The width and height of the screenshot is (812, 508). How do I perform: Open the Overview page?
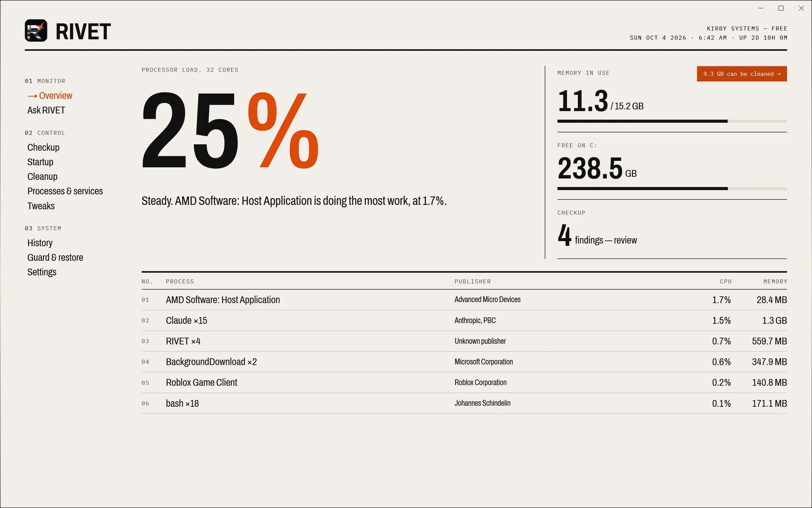coord(50,96)
